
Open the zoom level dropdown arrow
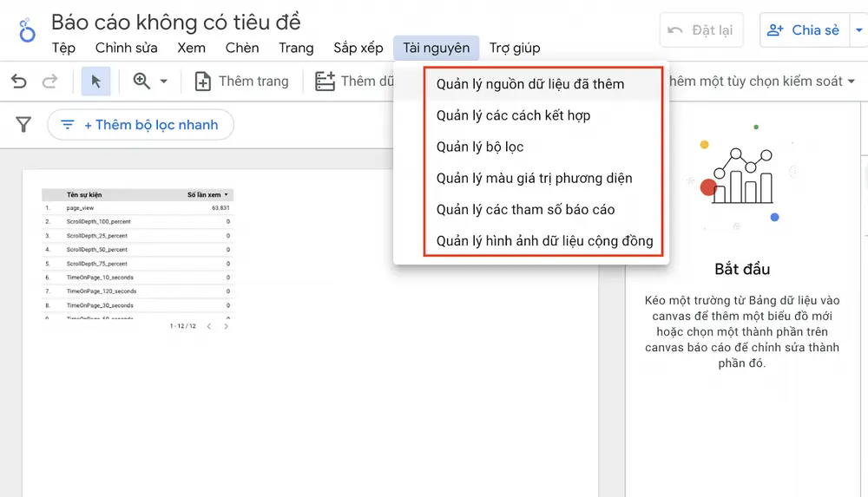click(x=164, y=82)
